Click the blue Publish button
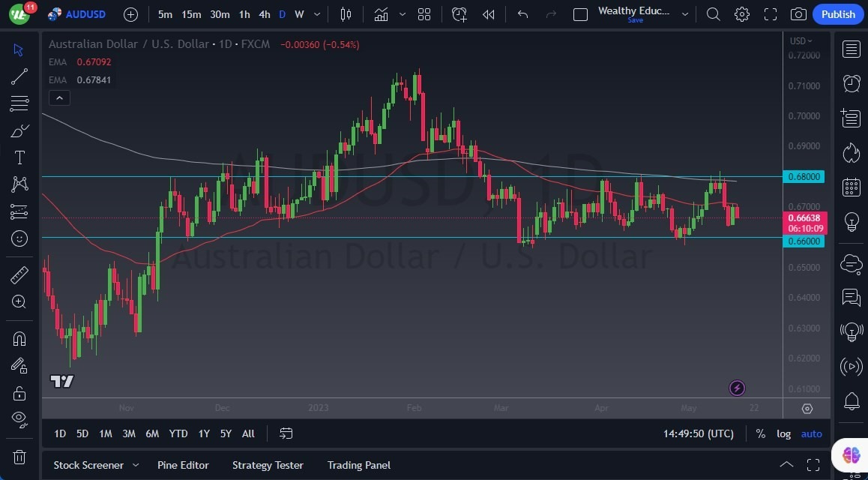The image size is (868, 480). (837, 13)
